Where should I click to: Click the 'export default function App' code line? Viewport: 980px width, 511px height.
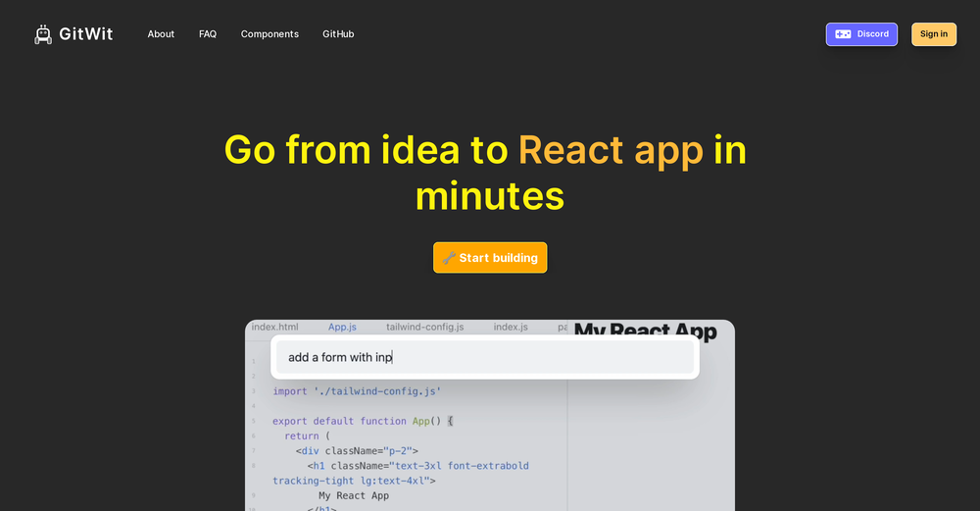pyautogui.click(x=363, y=421)
